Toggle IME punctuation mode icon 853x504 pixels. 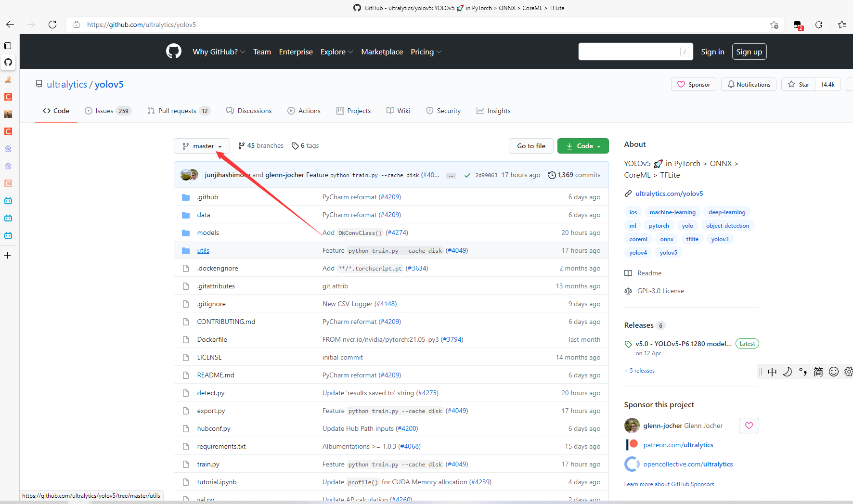tap(803, 372)
